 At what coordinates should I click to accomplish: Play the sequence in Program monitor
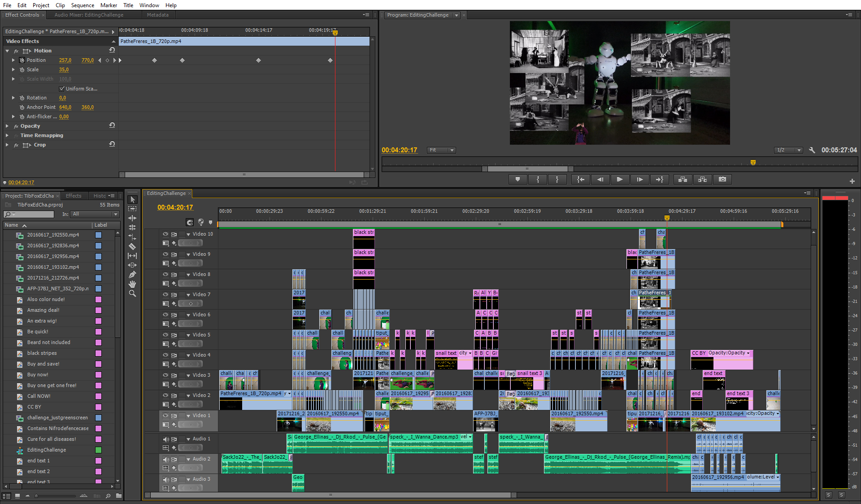(620, 180)
